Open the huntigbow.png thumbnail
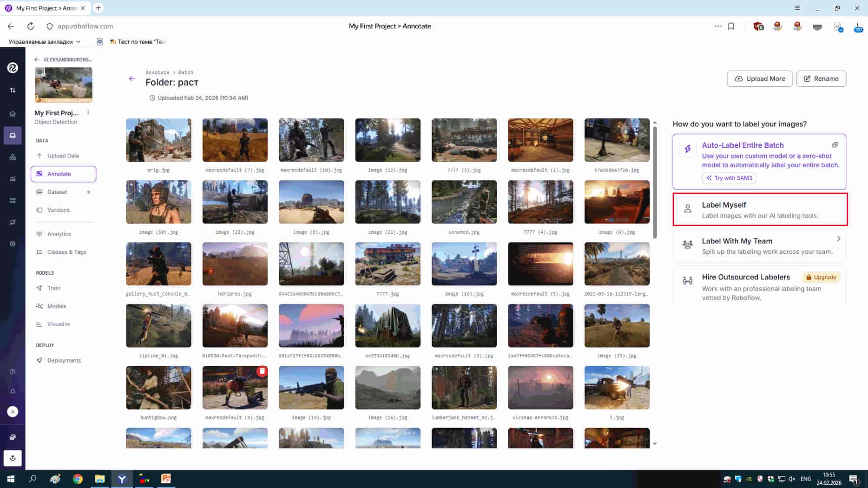Viewport: 868px width, 488px height. 158,387
